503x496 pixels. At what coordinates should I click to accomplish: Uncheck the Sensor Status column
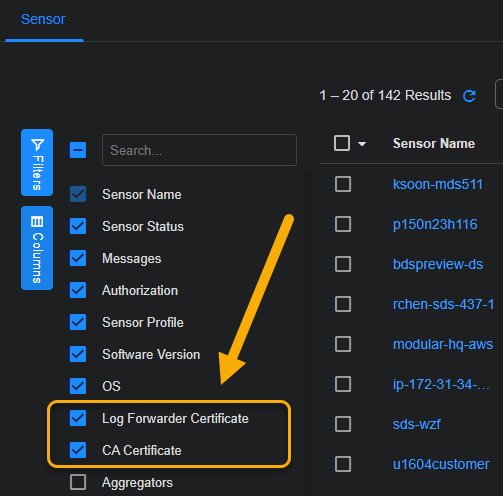pos(78,226)
